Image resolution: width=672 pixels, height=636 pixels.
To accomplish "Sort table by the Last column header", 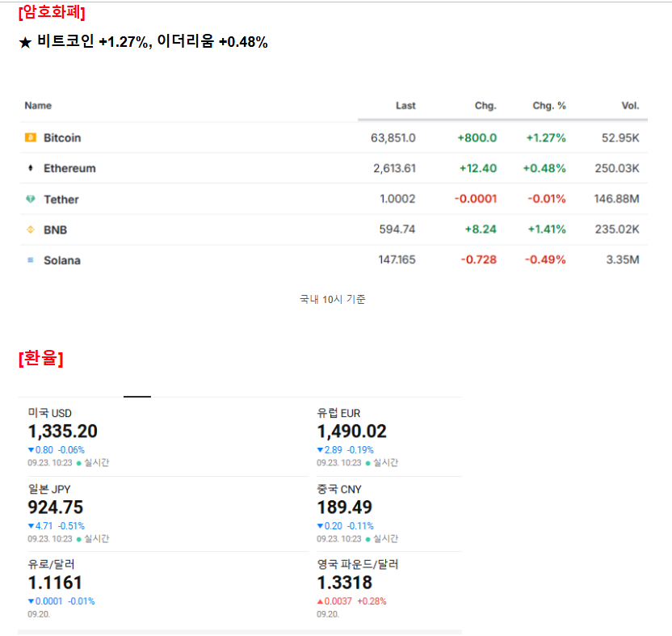I will pyautogui.click(x=405, y=106).
